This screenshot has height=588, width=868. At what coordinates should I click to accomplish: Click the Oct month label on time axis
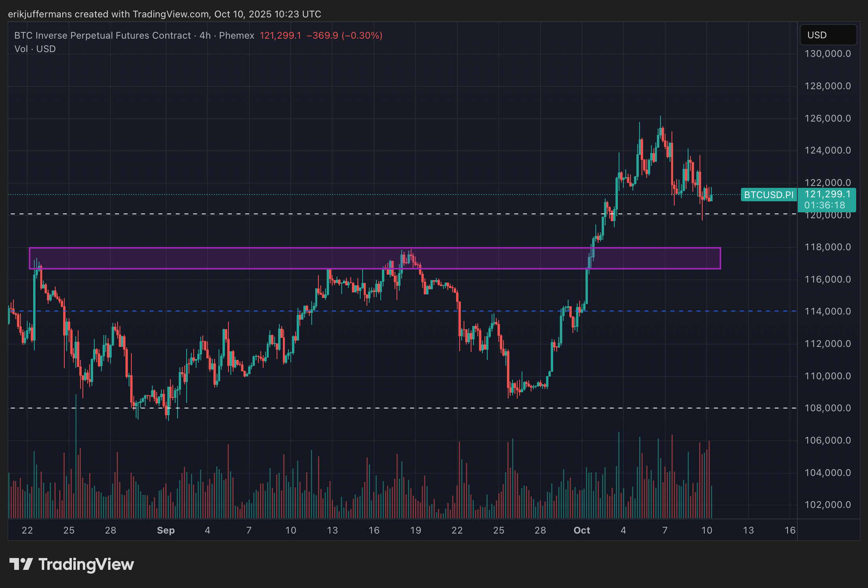click(582, 530)
